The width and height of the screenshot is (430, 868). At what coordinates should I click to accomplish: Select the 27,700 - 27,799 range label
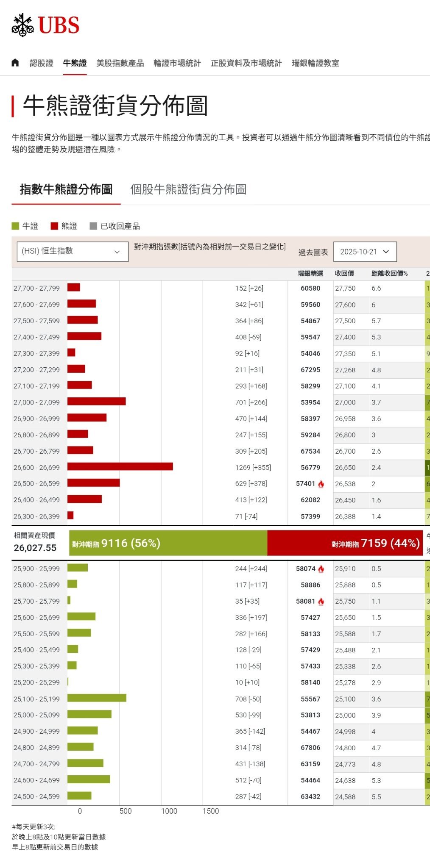point(36,288)
